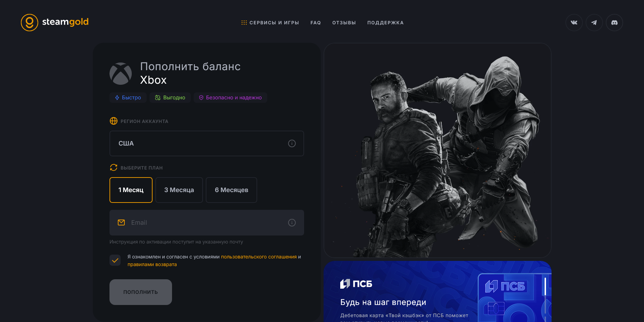The image size is (644, 322).
Task: Open the пользовательского соглашения link
Action: 259,257
